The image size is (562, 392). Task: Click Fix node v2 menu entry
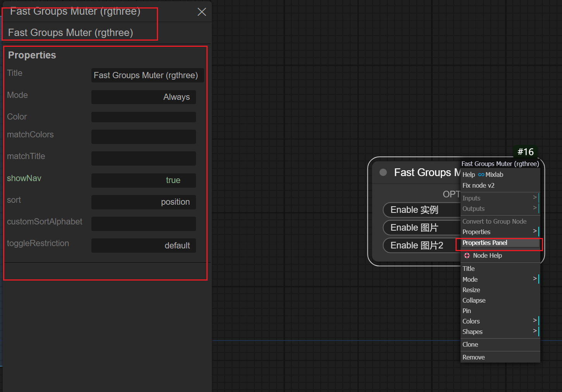coord(478,185)
